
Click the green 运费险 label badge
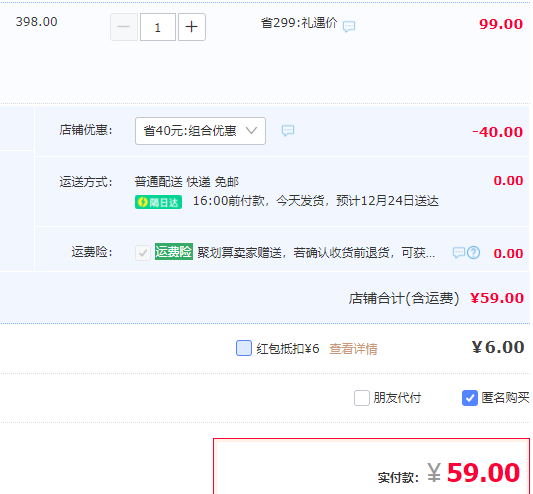[174, 252]
